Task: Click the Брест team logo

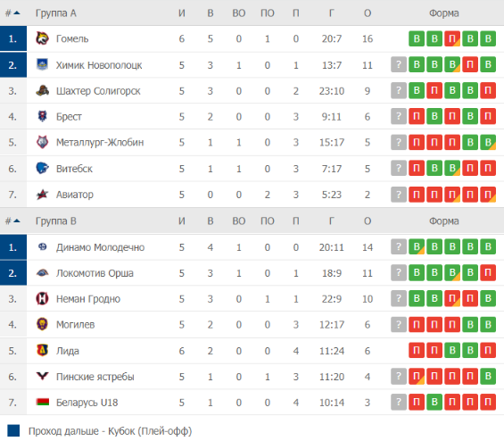Action: (42, 116)
